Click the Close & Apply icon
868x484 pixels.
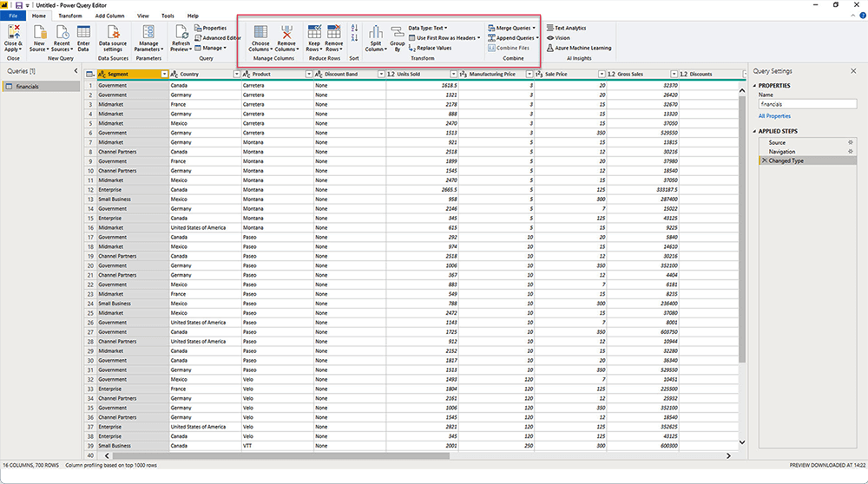tap(13, 32)
